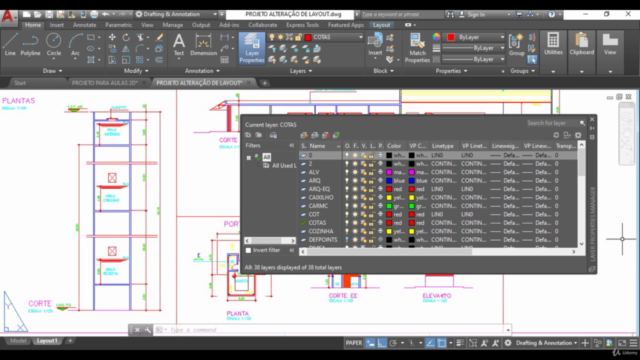Select the Arc tool

coord(76,45)
